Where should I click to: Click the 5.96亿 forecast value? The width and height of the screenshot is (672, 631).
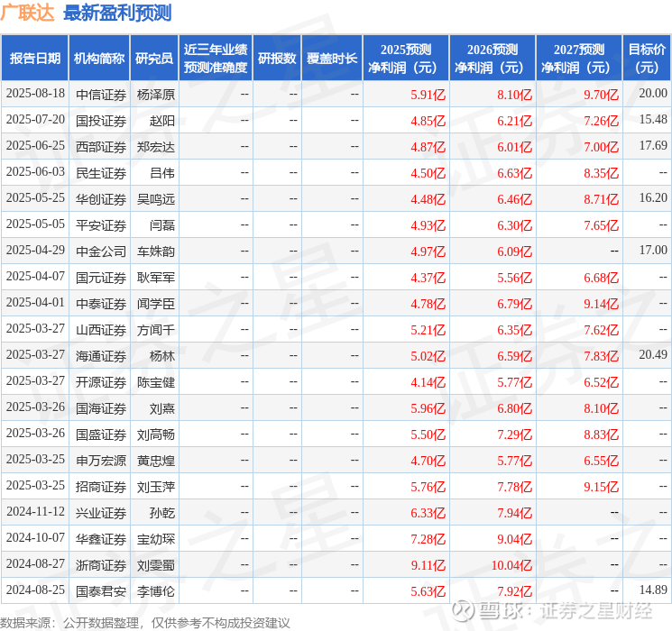coord(428,408)
